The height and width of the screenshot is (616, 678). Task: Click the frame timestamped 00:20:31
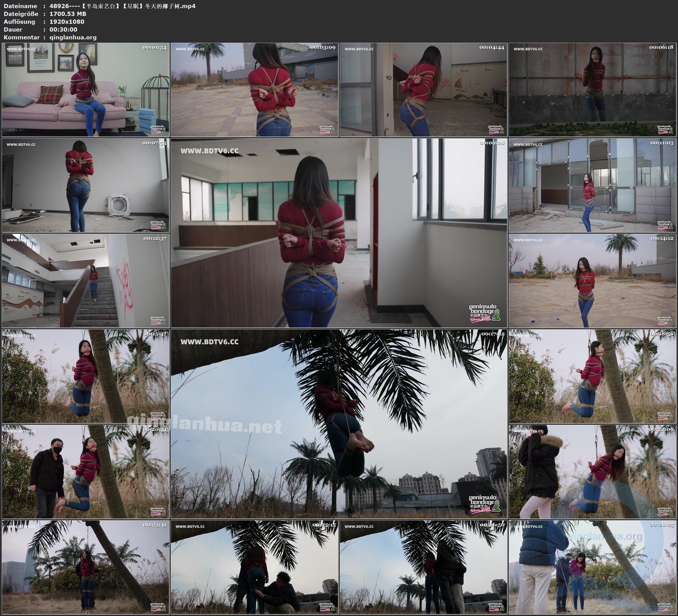[85, 472]
